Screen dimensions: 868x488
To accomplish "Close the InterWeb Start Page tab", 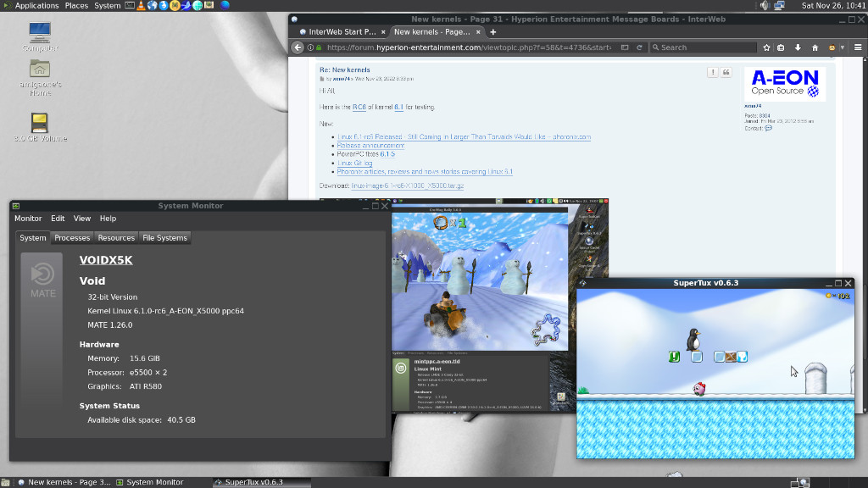I will pos(383,32).
